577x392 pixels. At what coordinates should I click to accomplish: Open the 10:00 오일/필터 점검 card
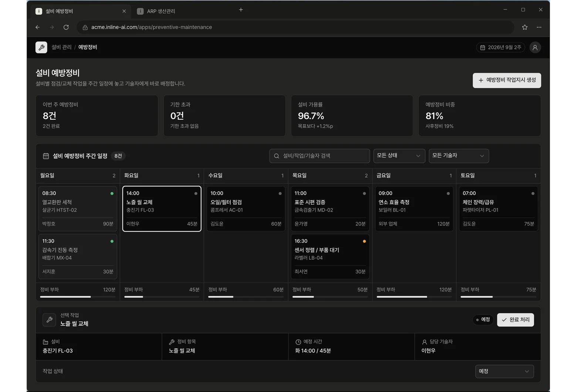pyautogui.click(x=246, y=209)
